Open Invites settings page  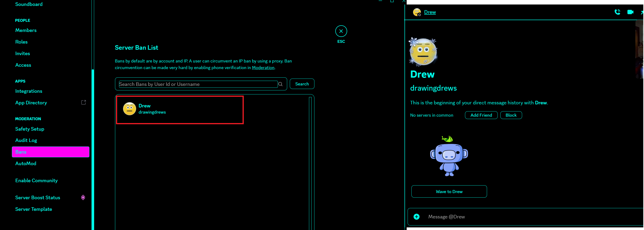(23, 53)
